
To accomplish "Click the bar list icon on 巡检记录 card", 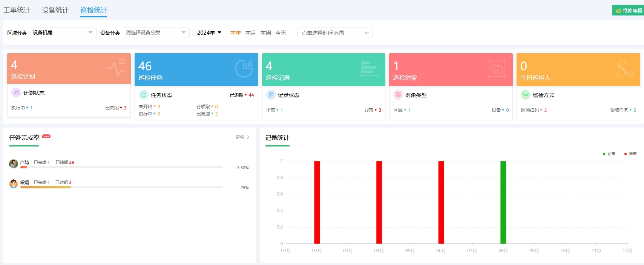I will pyautogui.click(x=369, y=69).
